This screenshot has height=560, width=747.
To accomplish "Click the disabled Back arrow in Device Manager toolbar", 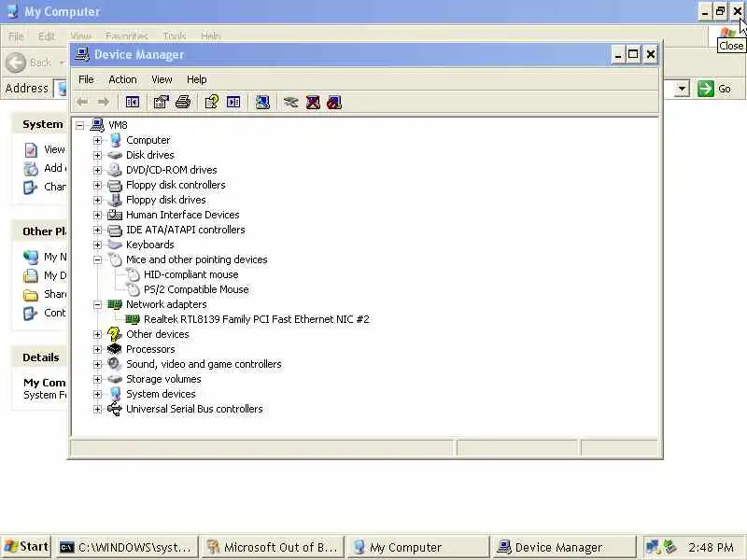I will [x=82, y=102].
